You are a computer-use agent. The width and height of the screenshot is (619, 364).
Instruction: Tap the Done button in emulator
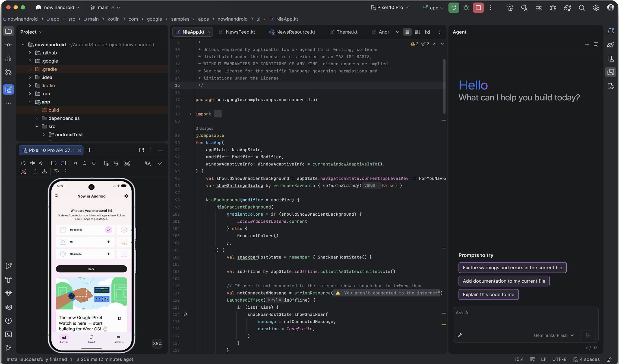pyautogui.click(x=91, y=269)
